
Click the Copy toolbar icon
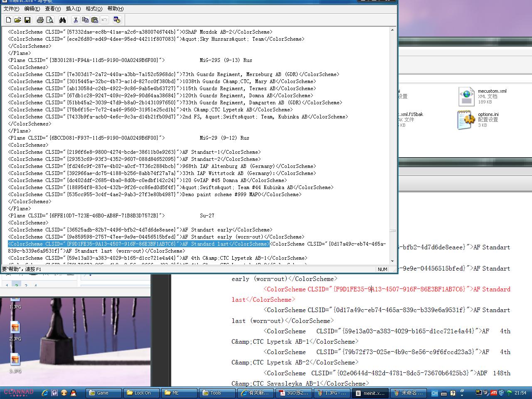pyautogui.click(x=85, y=20)
